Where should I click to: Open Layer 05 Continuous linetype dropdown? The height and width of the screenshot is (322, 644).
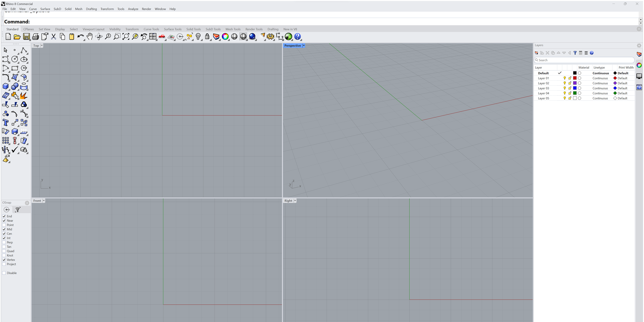click(x=600, y=98)
